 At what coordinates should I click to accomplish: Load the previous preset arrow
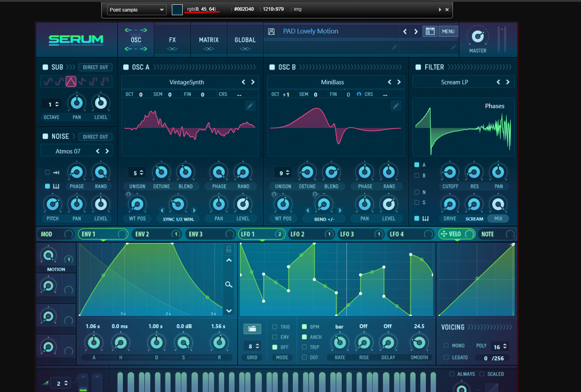[x=405, y=32]
